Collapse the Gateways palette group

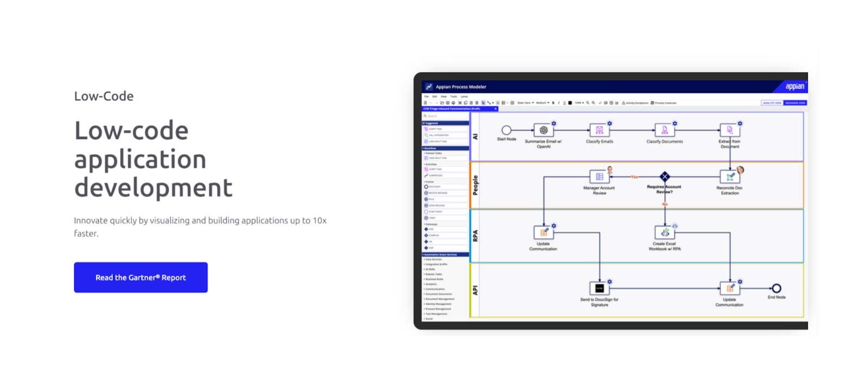click(431, 224)
